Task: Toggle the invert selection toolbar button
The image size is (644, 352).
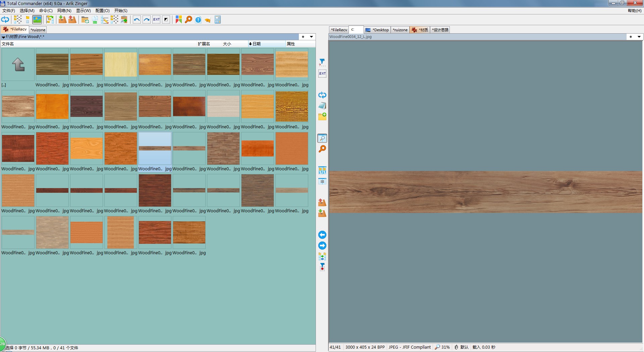Action: point(166,20)
